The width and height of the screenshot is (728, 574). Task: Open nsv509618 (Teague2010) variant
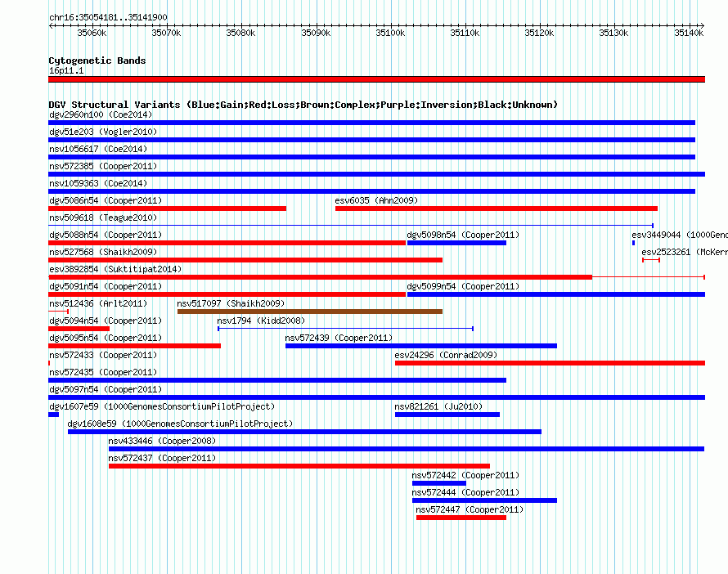103,217
